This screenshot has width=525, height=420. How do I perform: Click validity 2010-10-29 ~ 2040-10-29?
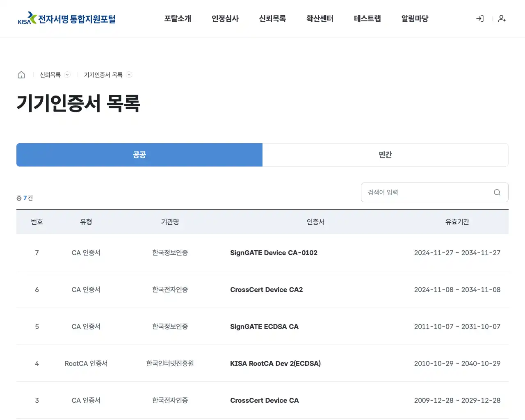457,363
